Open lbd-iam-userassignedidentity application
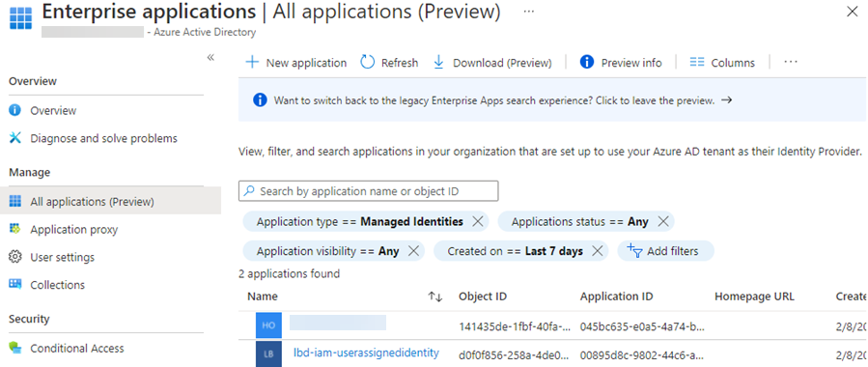Screen dimensions: 868x367 point(366,353)
